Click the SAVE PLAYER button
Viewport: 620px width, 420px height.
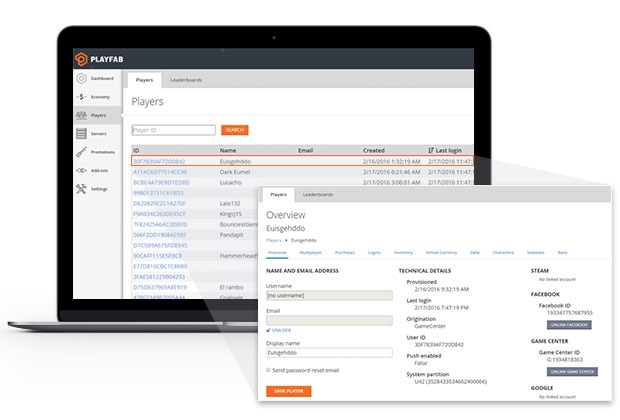pyautogui.click(x=289, y=391)
